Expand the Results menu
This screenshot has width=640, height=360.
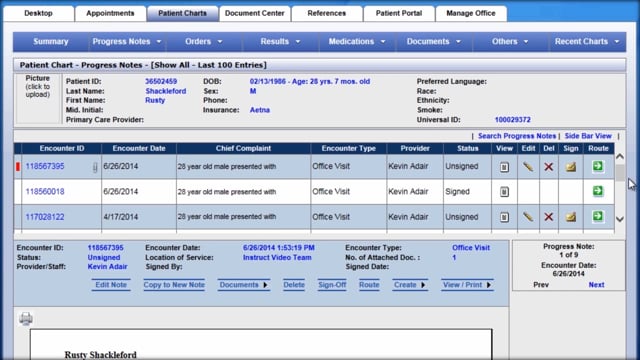(280, 42)
